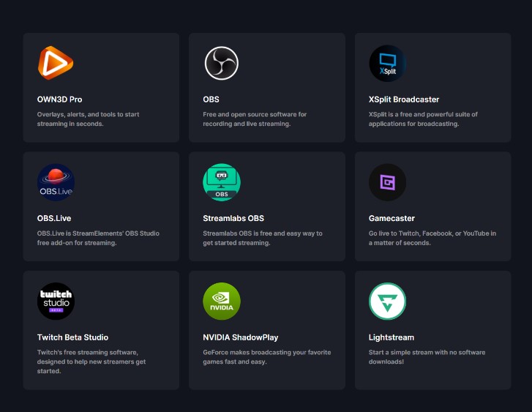Click 'Go live to Twitch, Facebook' description
Screen dimensions: 532x412
coord(432,239)
